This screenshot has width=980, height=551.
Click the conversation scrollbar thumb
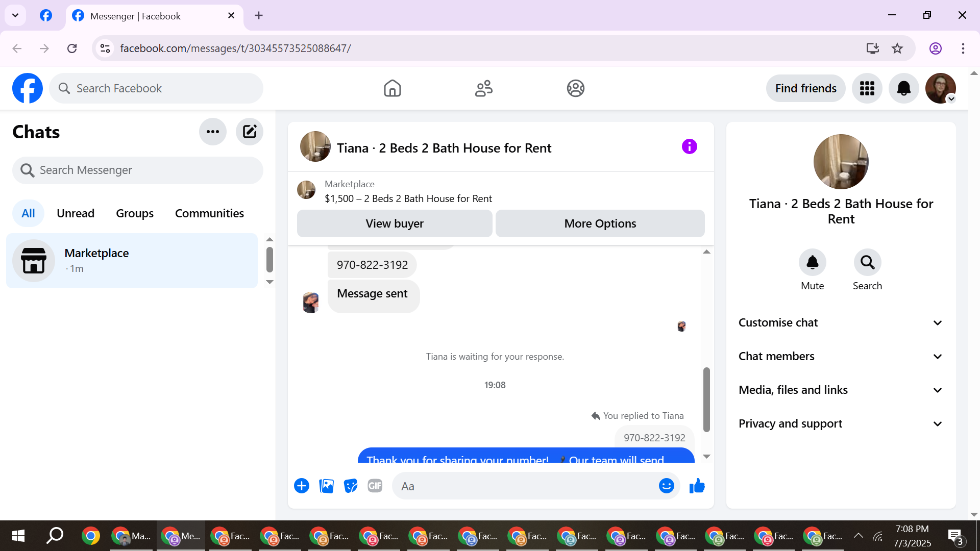click(x=706, y=399)
